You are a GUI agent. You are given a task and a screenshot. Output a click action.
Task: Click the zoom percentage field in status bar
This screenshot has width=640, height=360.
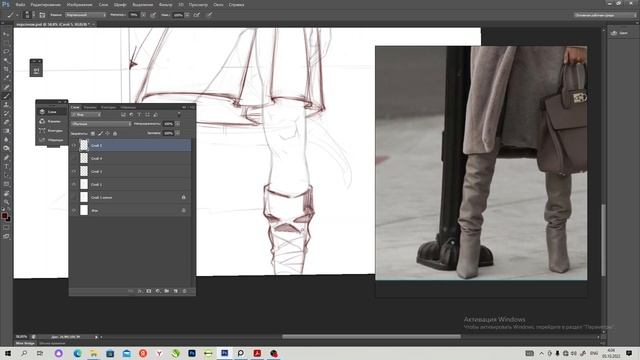[x=22, y=337]
